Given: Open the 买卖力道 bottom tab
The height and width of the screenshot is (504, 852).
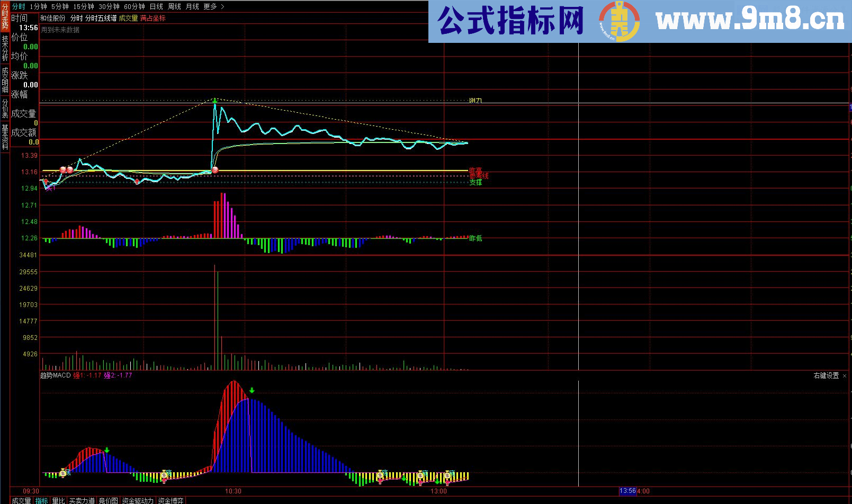Looking at the screenshot, I should (x=82, y=499).
